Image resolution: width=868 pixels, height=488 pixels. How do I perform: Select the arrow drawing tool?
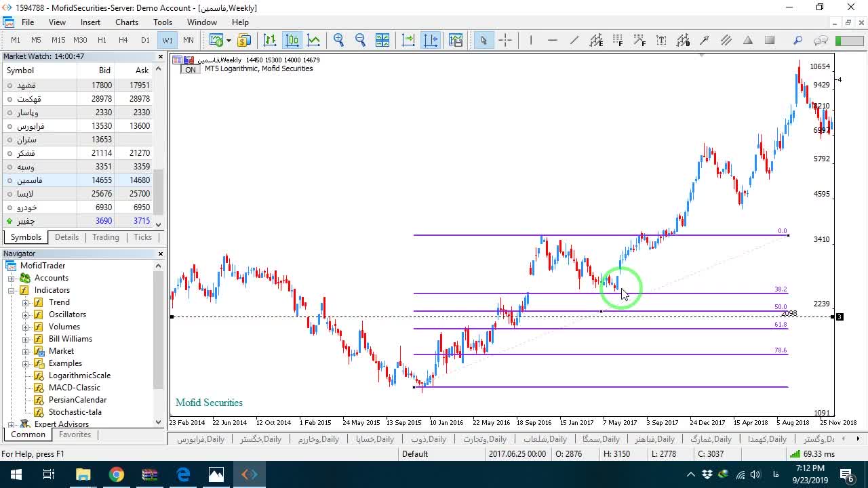[x=705, y=40]
